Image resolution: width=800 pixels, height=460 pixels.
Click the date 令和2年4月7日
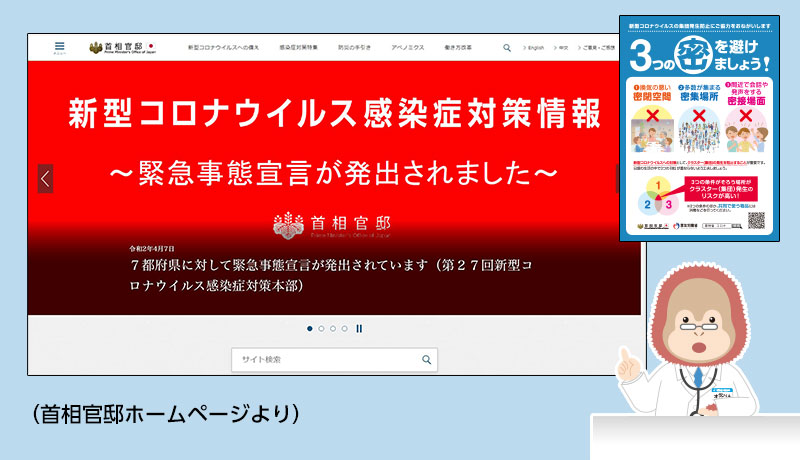coord(152,249)
